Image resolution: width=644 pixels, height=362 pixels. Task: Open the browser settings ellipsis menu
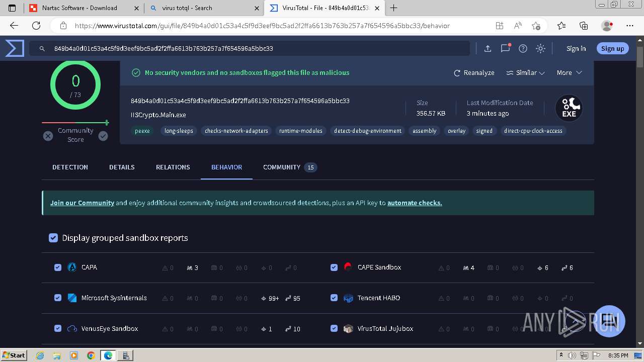(630, 26)
